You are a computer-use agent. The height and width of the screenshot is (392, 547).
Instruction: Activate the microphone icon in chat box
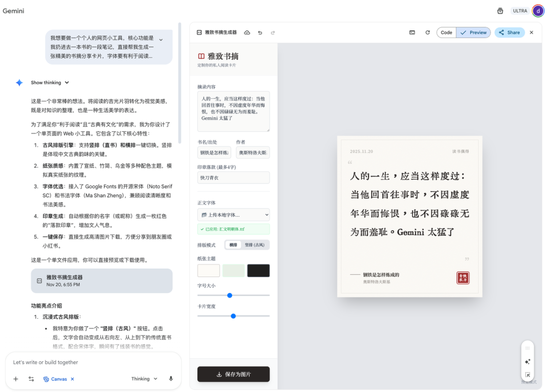(x=170, y=378)
